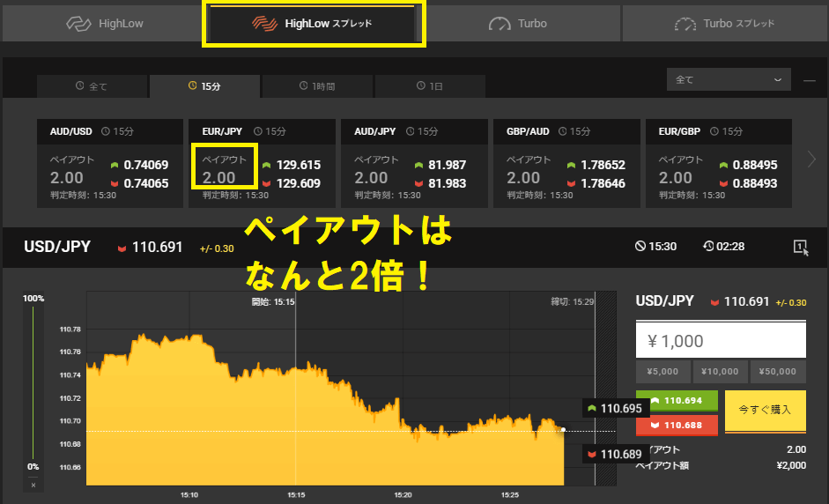This screenshot has width=829, height=504.
Task: Collapse the asset panel with minus icon
Action: click(x=810, y=80)
